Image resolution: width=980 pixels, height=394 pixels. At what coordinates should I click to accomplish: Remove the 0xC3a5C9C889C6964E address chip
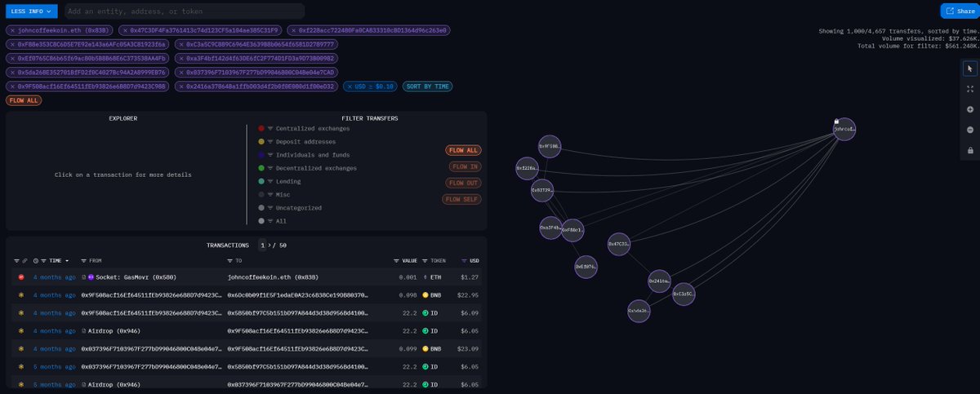(180, 44)
